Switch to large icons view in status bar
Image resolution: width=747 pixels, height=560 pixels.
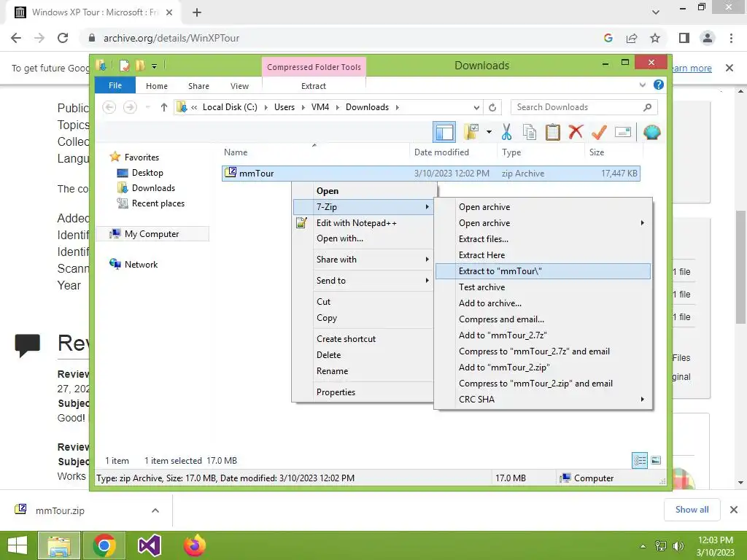click(x=656, y=461)
